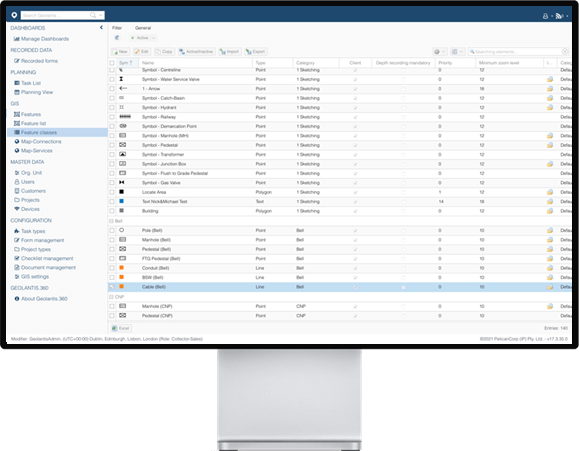Image resolution: width=579 pixels, height=451 pixels.
Task: Click the Copy toolbar button
Action: coord(164,52)
